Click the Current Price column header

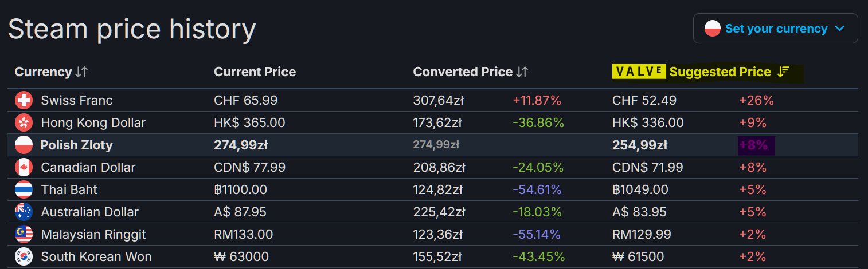click(x=255, y=72)
